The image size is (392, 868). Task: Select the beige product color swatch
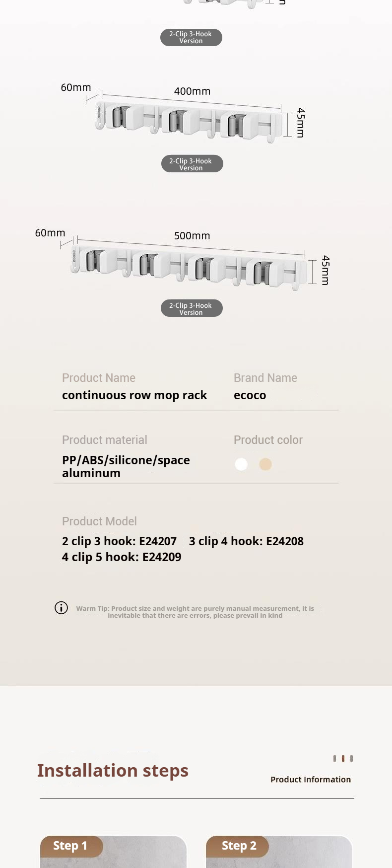(265, 464)
